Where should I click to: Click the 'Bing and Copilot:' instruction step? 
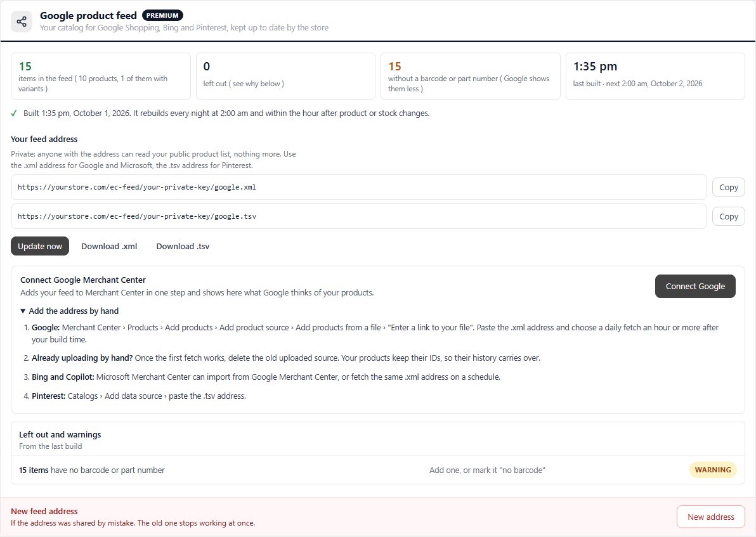pos(266,377)
